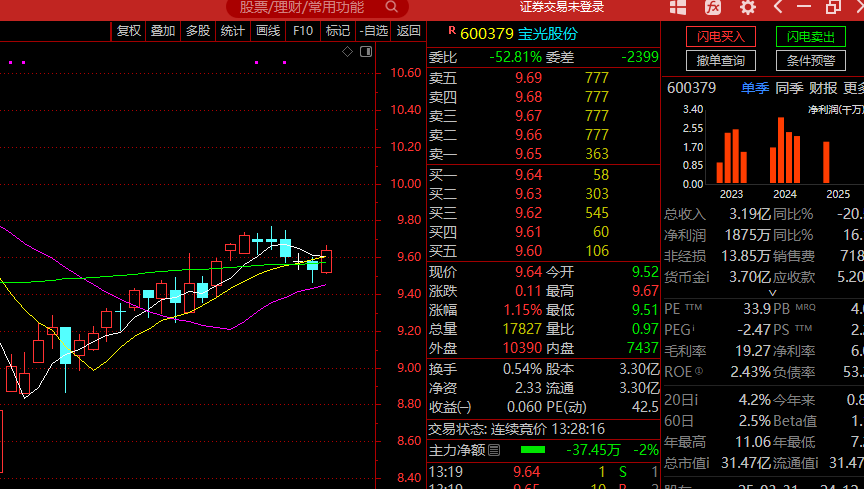The image size is (864, 489).
Task: Click the back arrow icon in the title bar
Action: 778,7
